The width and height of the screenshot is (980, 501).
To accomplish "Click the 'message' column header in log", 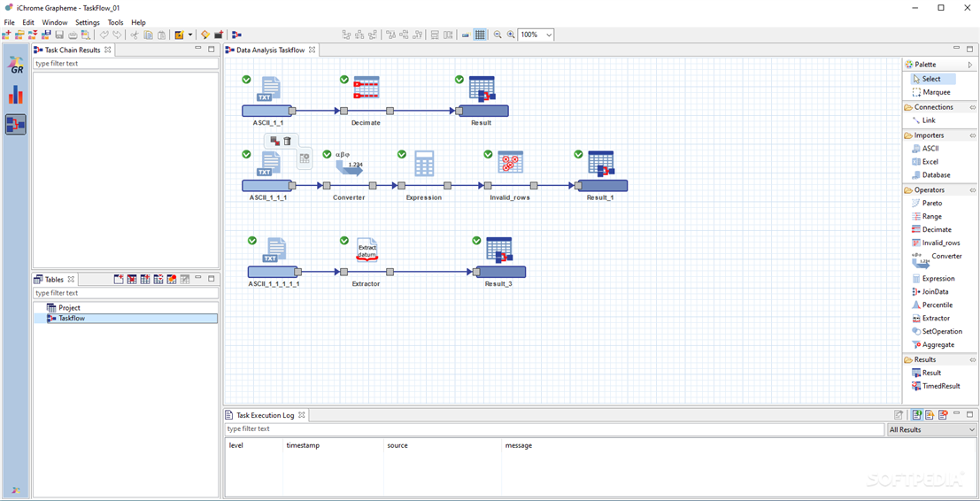I will pos(518,445).
